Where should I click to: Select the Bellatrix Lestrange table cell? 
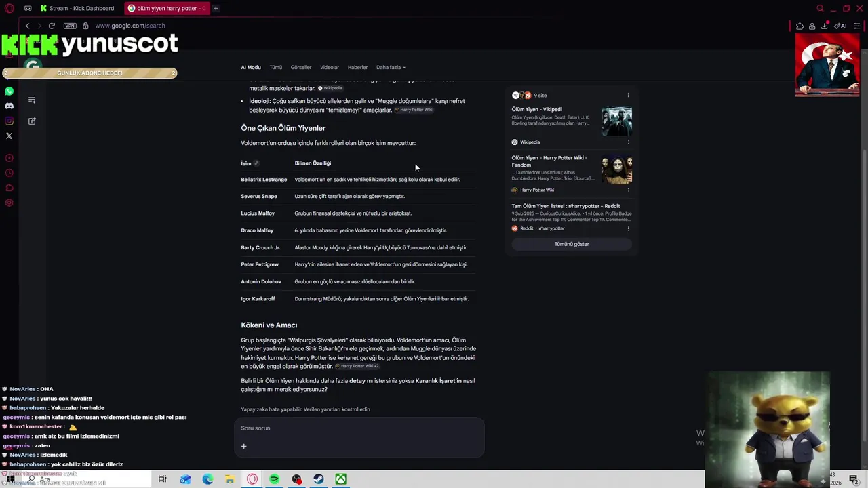coord(264,180)
